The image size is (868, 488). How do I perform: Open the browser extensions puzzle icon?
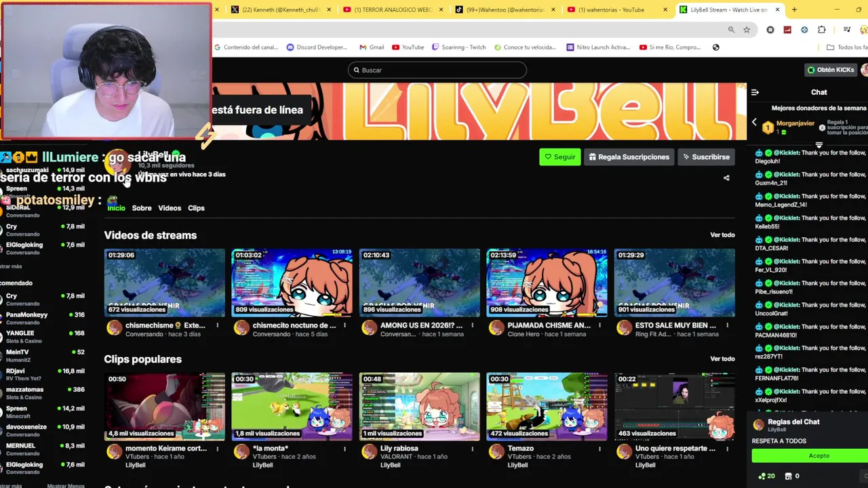[822, 30]
